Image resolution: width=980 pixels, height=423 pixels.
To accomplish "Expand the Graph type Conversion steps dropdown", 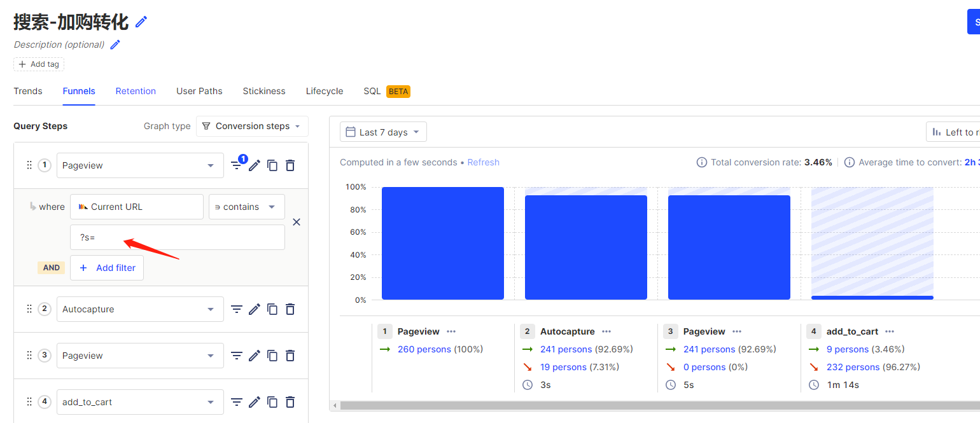I will pyautogui.click(x=252, y=126).
